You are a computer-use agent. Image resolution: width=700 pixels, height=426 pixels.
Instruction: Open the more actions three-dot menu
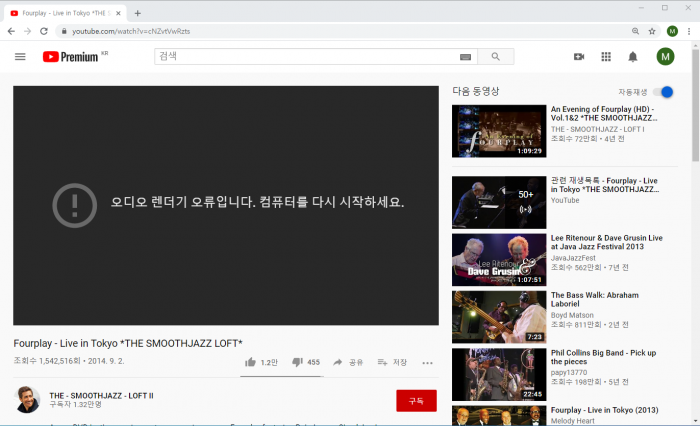427,363
